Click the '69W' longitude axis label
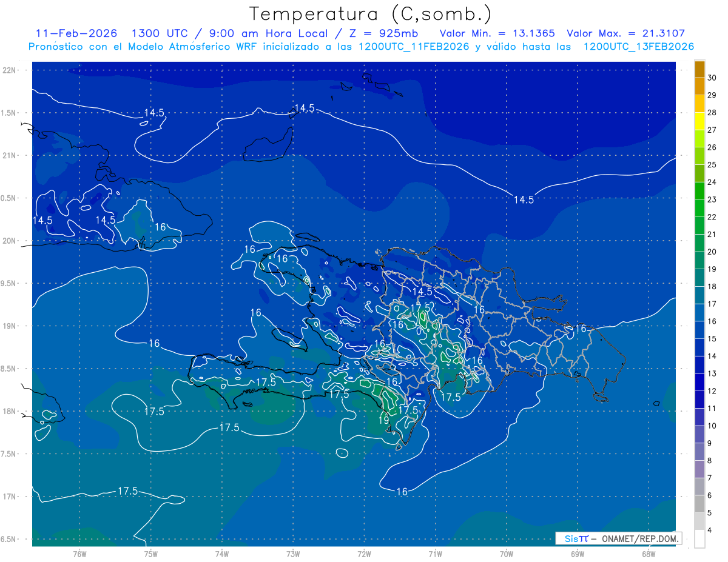The image size is (728, 562). (578, 554)
